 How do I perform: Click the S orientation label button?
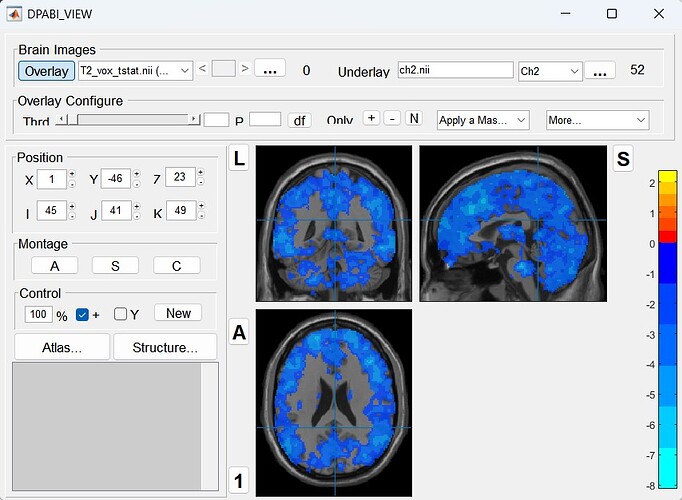click(623, 159)
